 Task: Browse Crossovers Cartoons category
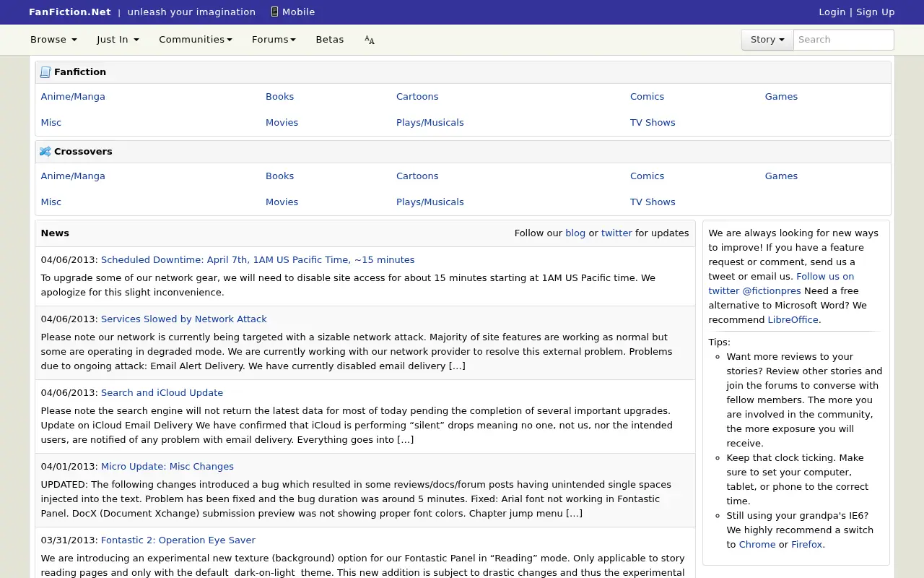pyautogui.click(x=417, y=176)
